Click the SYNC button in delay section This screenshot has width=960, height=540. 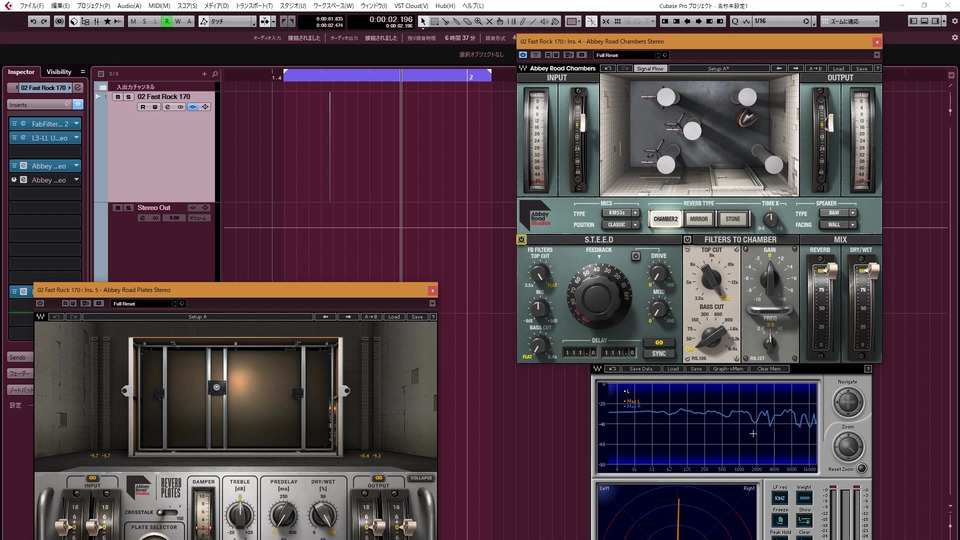click(x=659, y=354)
